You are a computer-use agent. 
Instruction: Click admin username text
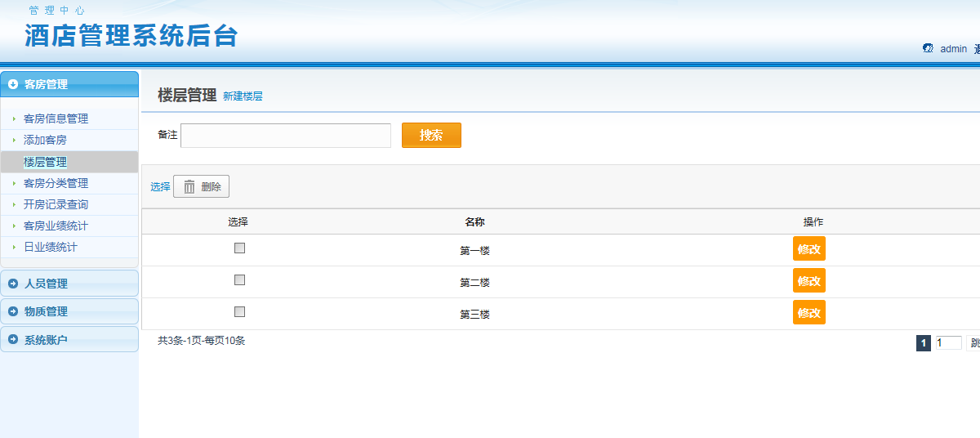(953, 49)
